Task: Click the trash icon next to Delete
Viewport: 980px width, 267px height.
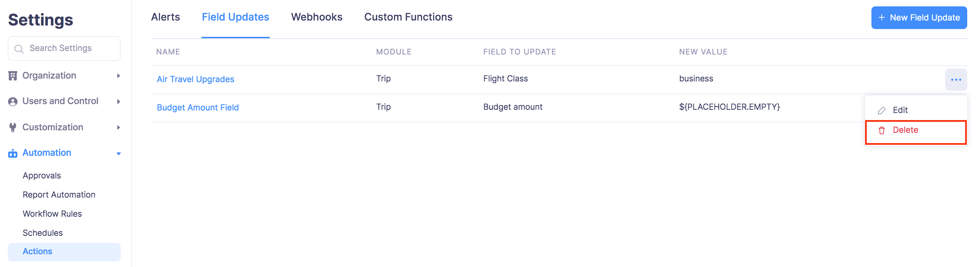Action: point(882,130)
